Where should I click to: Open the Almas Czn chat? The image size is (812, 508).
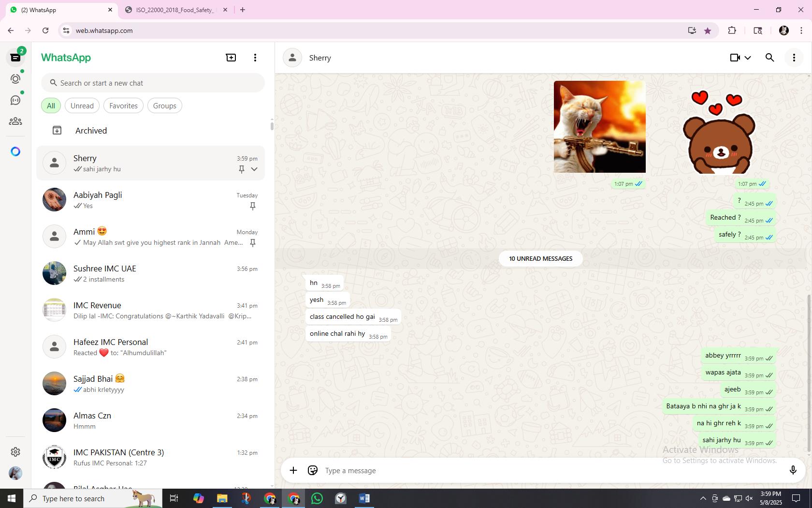pos(150,420)
